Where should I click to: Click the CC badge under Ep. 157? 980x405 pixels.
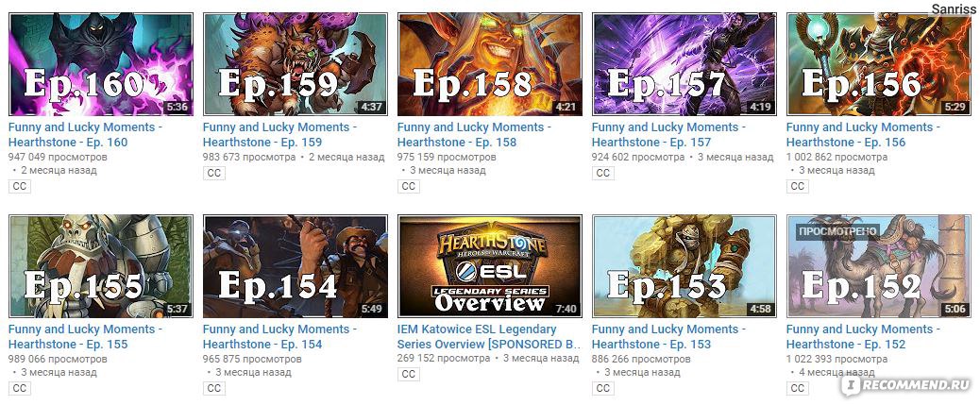[x=602, y=173]
